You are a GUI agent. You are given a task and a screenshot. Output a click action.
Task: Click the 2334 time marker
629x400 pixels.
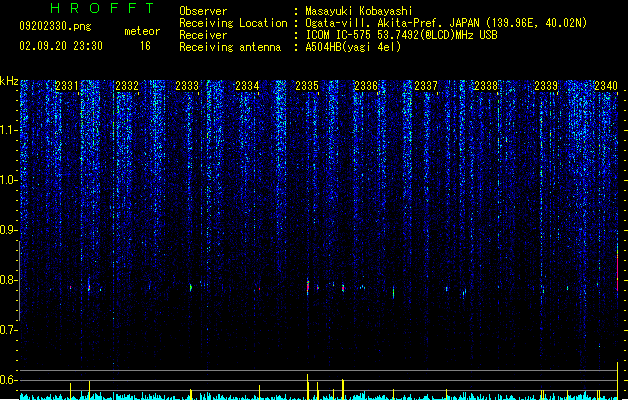[x=247, y=86]
